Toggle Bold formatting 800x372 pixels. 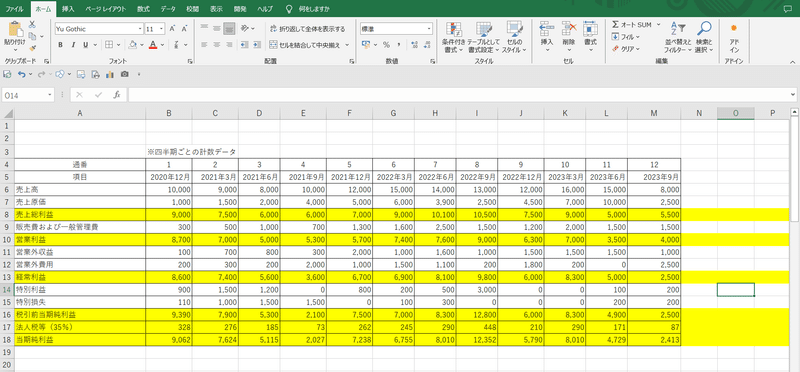click(x=60, y=45)
